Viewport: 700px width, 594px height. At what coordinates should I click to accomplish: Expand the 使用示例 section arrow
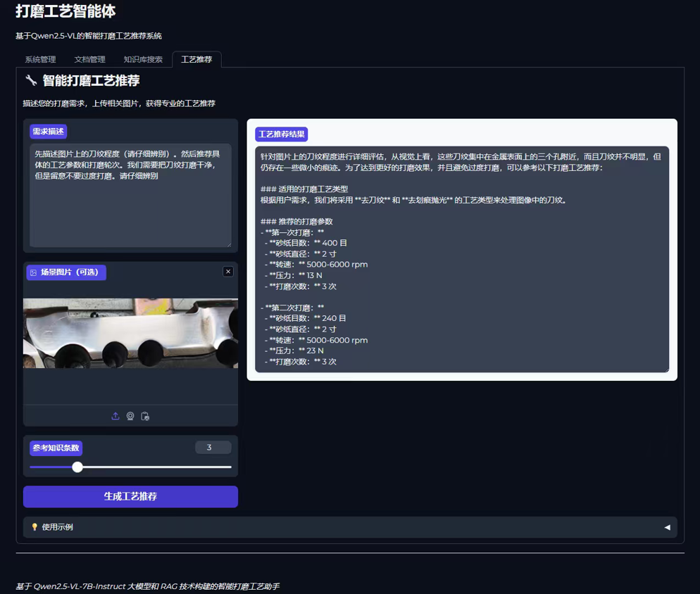[667, 527]
